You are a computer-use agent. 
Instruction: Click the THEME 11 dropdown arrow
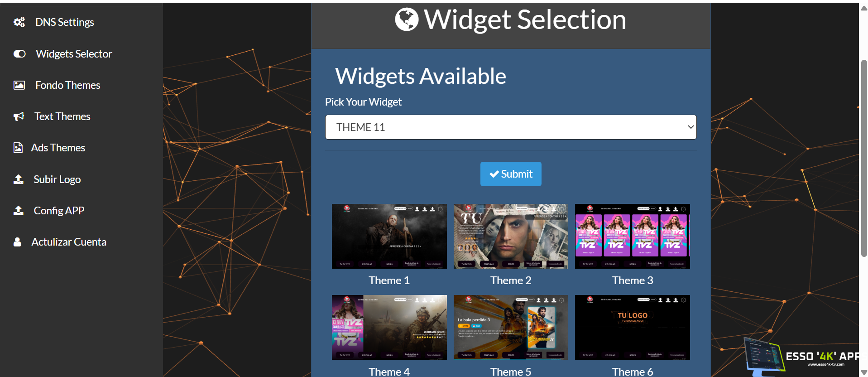click(x=691, y=127)
